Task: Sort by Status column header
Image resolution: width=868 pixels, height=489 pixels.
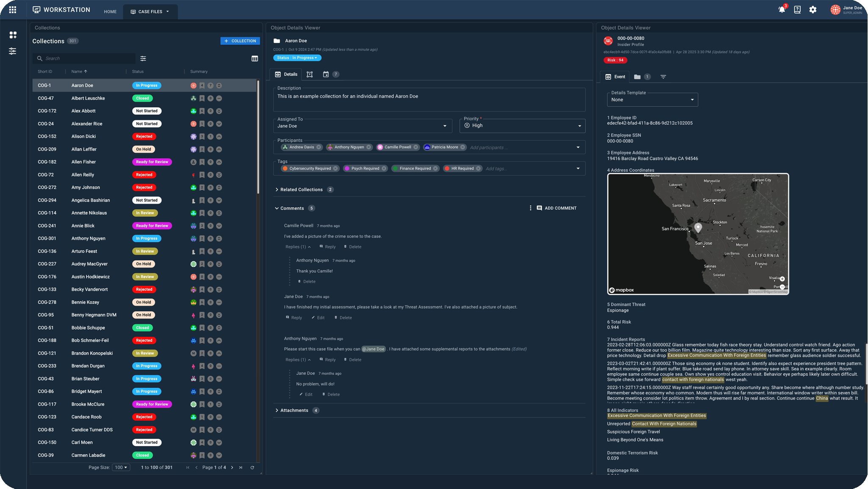Action: coord(138,72)
